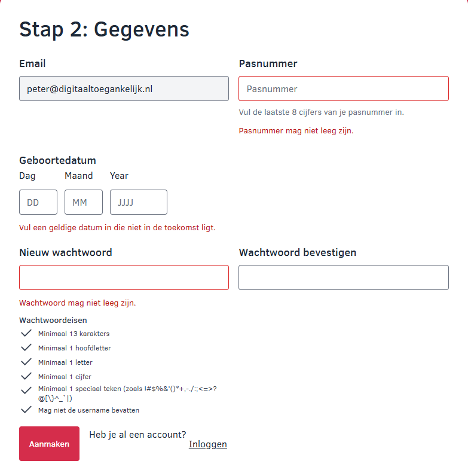This screenshot has height=476, width=468.
Task: Click the Pasnummer field label
Action: pos(268,63)
